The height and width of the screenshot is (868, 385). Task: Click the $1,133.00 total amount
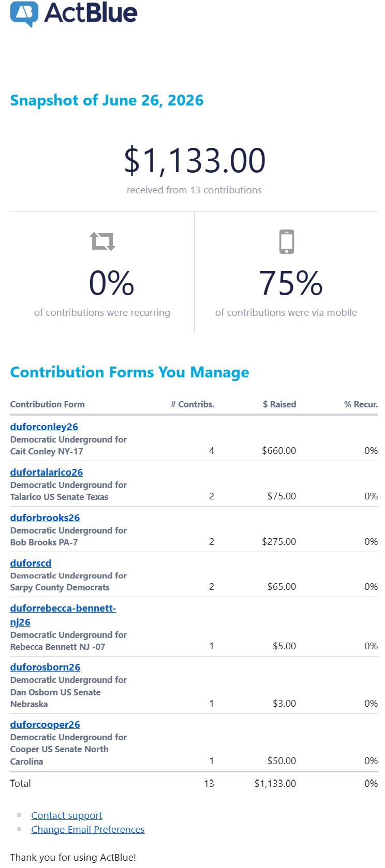click(195, 160)
